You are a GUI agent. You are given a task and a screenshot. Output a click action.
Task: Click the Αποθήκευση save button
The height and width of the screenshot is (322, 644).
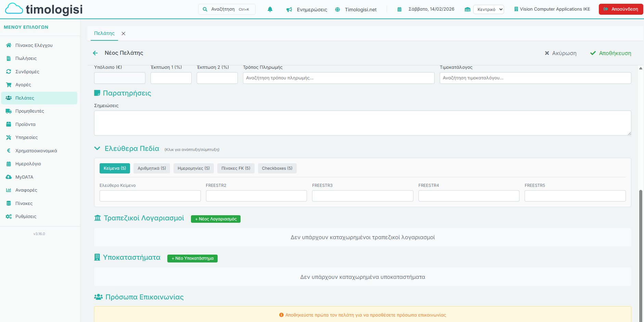point(611,53)
